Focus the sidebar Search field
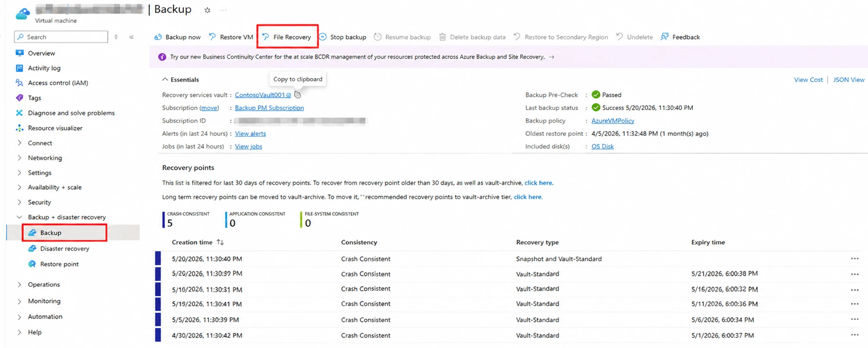 [61, 37]
